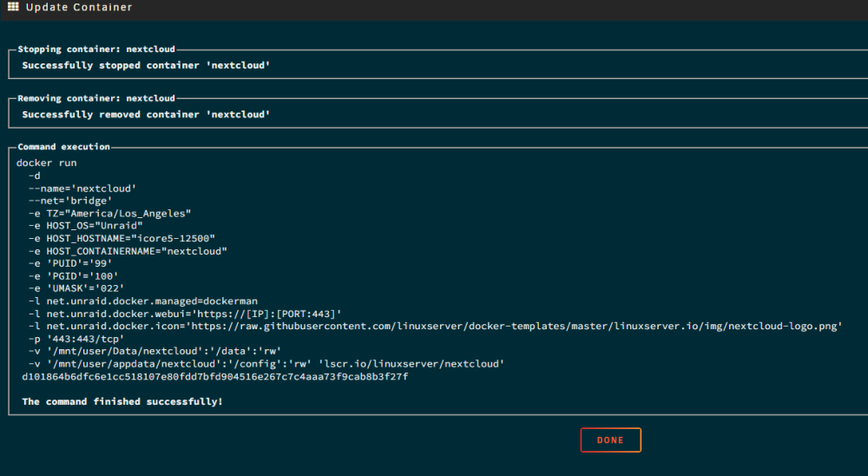This screenshot has height=476, width=868.
Task: Click the --name='nextcloud' argument line
Action: [82, 188]
